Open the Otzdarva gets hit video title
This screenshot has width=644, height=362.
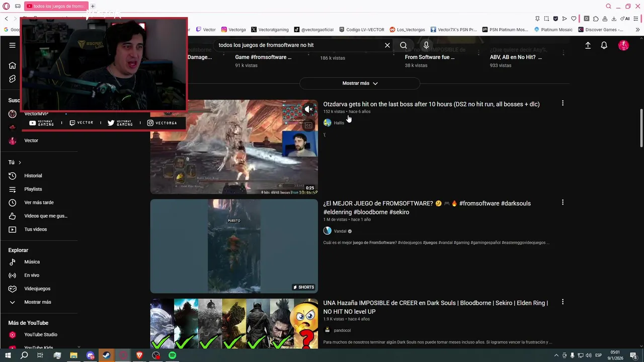(x=431, y=104)
